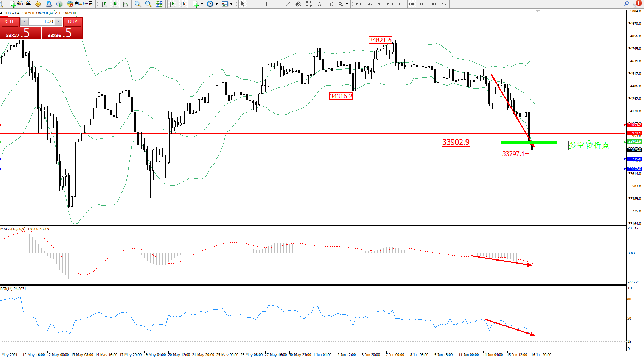Toggle the chart auto scroll button
The image size is (644, 359).
[172, 4]
